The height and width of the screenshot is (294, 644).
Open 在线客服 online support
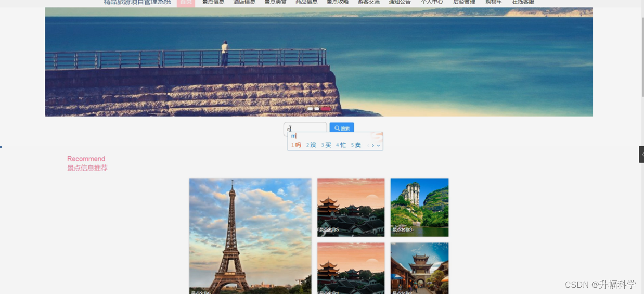click(523, 2)
